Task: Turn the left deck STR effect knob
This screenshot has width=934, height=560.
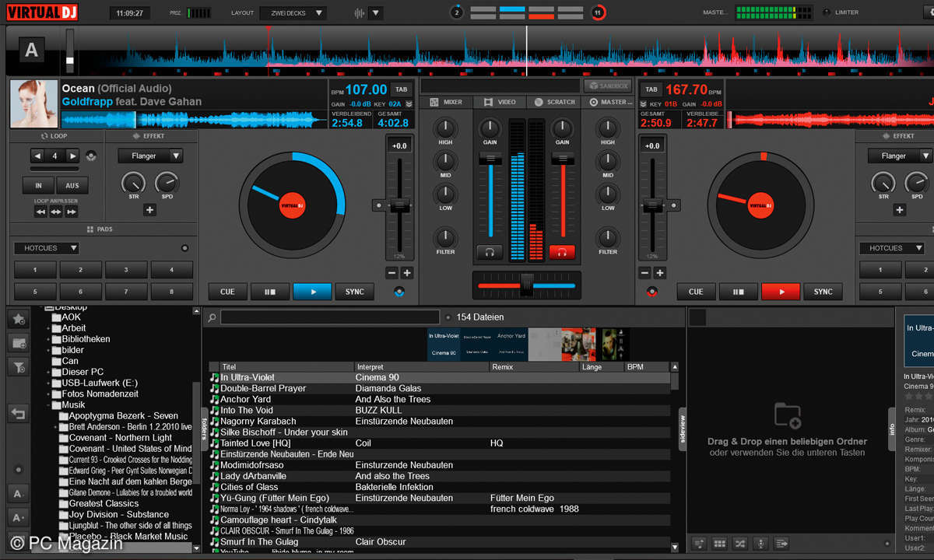Action: pos(133,183)
